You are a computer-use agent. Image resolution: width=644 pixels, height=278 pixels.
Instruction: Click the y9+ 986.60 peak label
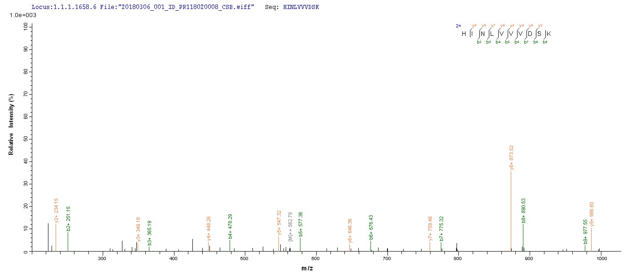pyautogui.click(x=592, y=214)
